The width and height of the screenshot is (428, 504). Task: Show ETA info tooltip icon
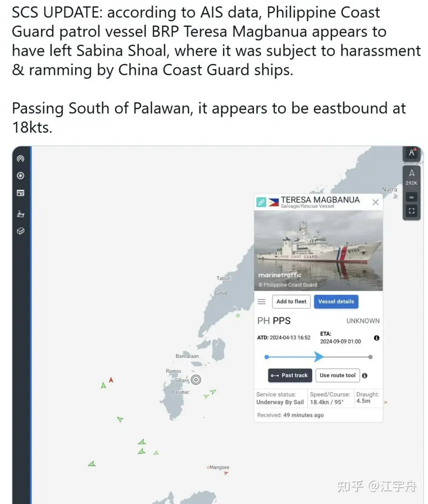(377, 338)
